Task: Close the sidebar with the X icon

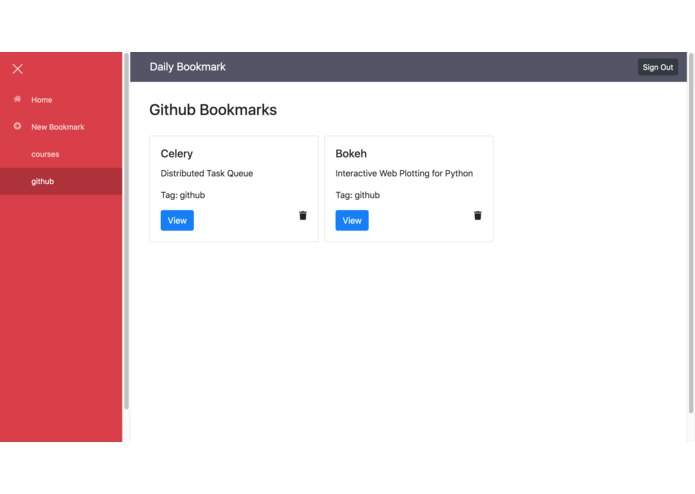Action: pos(18,69)
